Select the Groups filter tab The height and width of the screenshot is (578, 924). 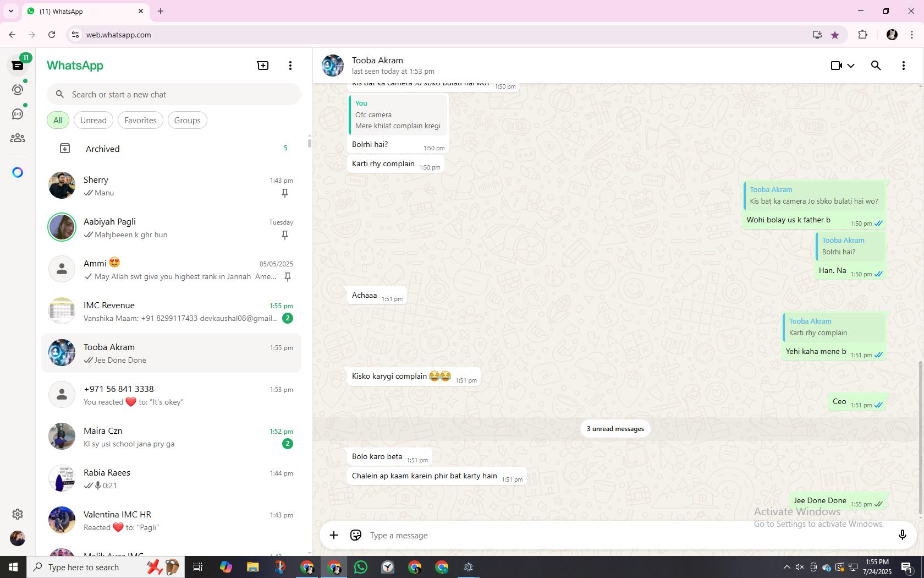(x=188, y=121)
